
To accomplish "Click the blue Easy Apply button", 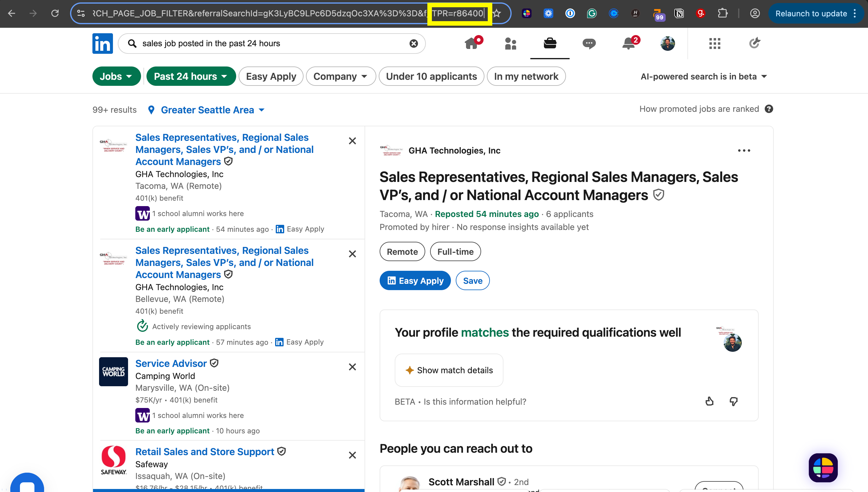I will point(415,280).
